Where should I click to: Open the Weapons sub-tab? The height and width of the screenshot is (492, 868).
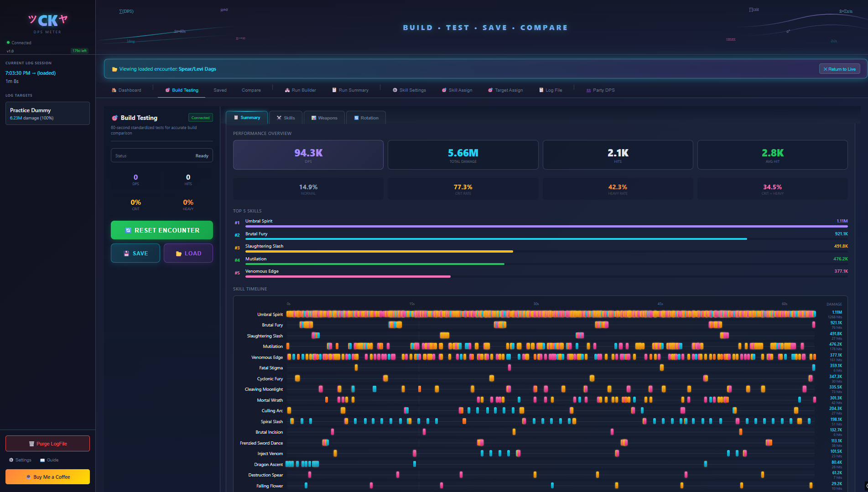click(x=324, y=118)
